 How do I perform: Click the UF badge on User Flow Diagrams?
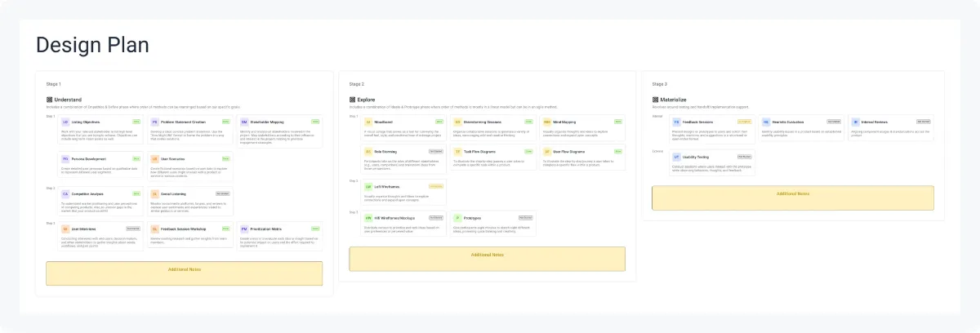(547, 152)
